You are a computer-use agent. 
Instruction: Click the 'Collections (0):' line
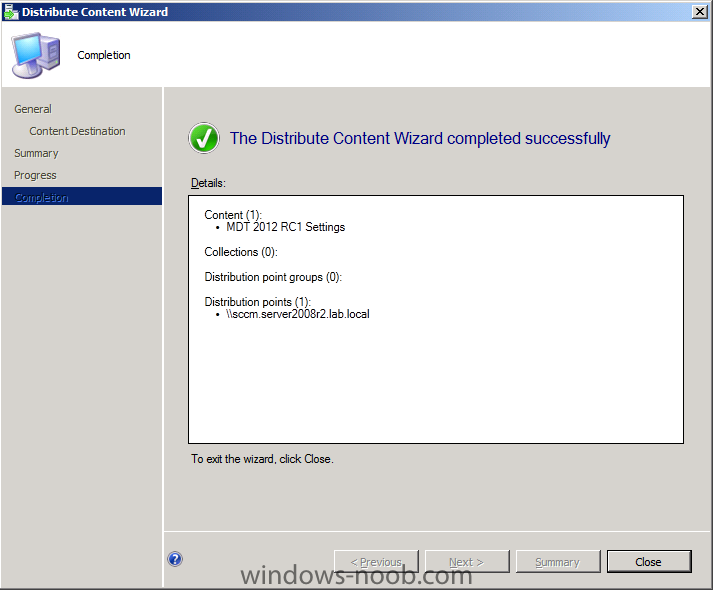coord(241,252)
